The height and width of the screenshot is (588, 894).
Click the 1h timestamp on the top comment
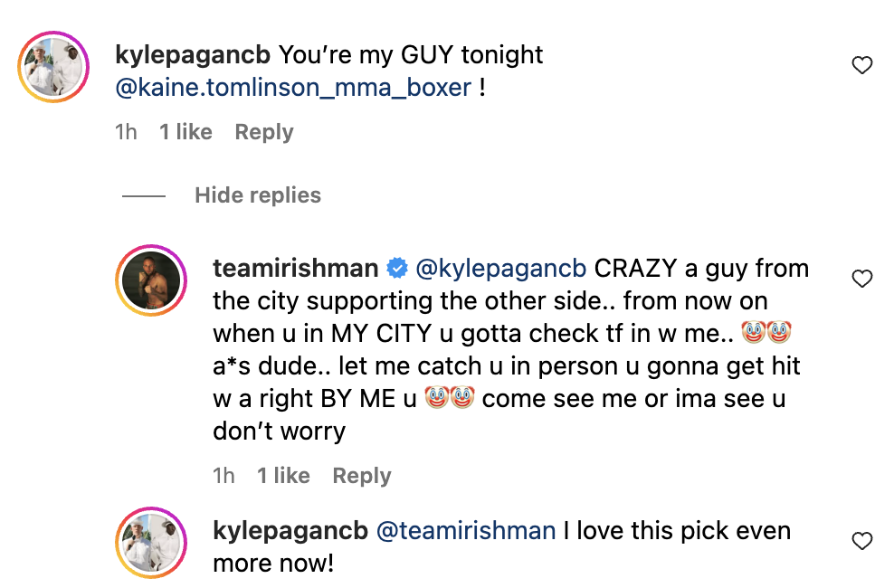pos(127,132)
